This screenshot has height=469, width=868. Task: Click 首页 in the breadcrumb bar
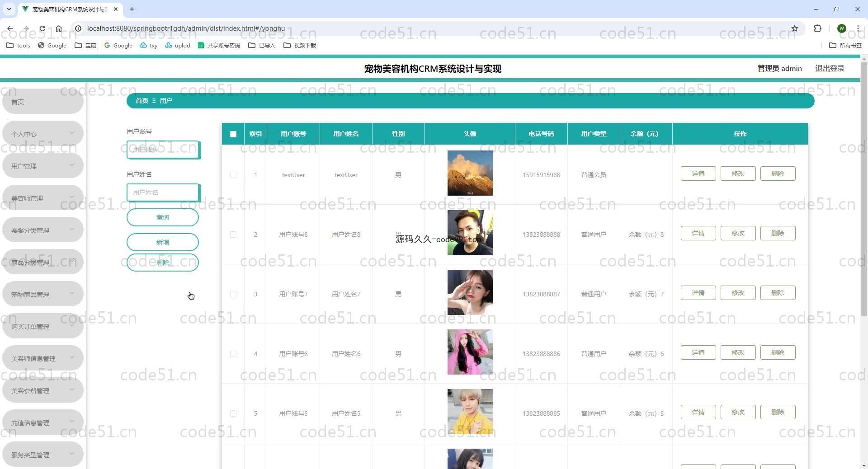(142, 101)
